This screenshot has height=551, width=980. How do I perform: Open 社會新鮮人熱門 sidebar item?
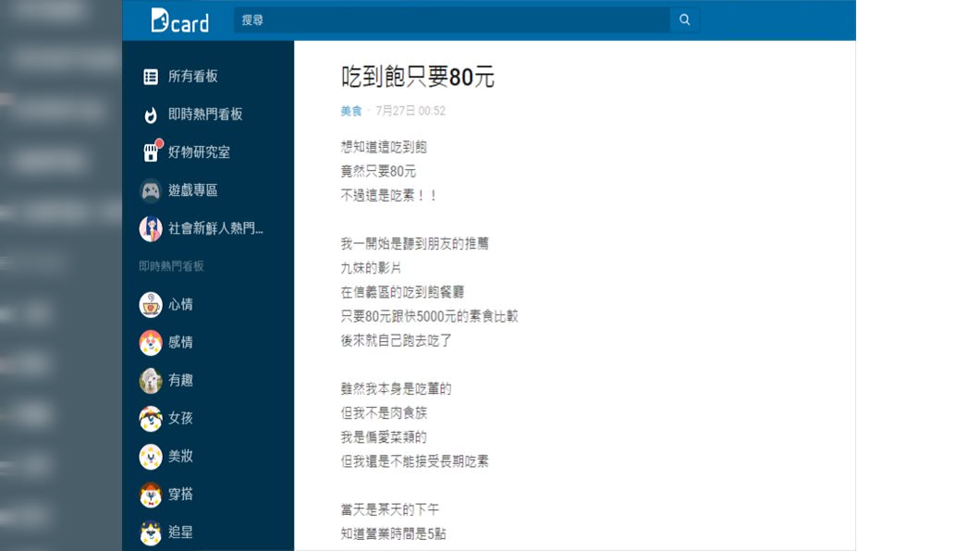click(215, 228)
